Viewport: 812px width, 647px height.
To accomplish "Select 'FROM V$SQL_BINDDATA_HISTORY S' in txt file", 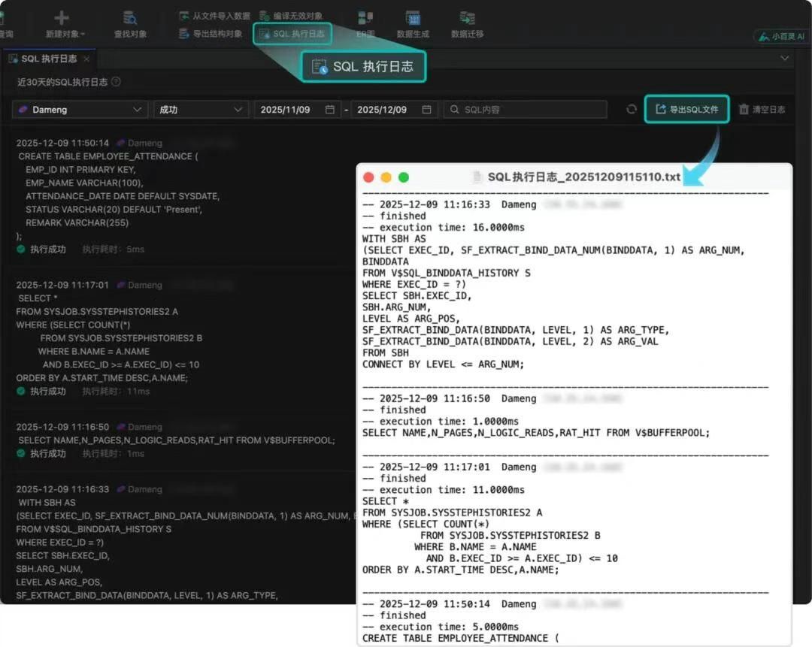I will (447, 273).
